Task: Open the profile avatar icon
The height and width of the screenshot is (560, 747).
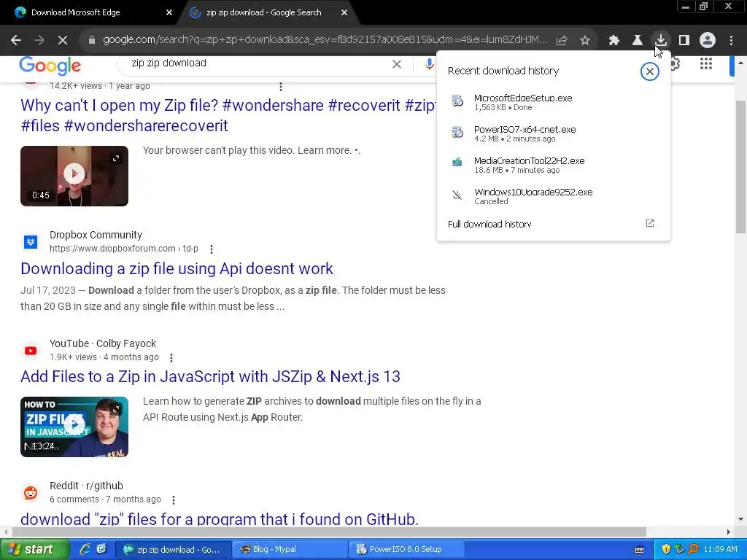Action: (708, 41)
